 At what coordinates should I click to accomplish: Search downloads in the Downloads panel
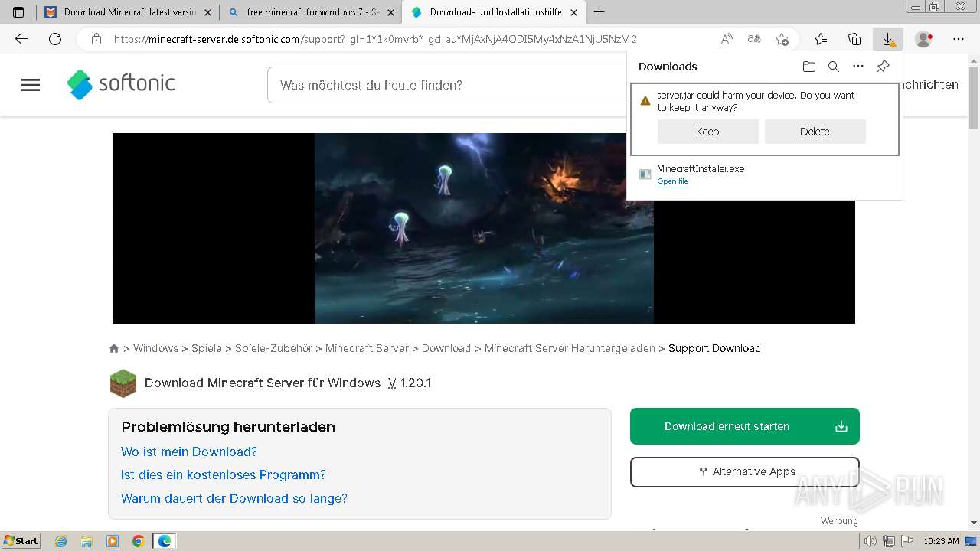(x=834, y=67)
